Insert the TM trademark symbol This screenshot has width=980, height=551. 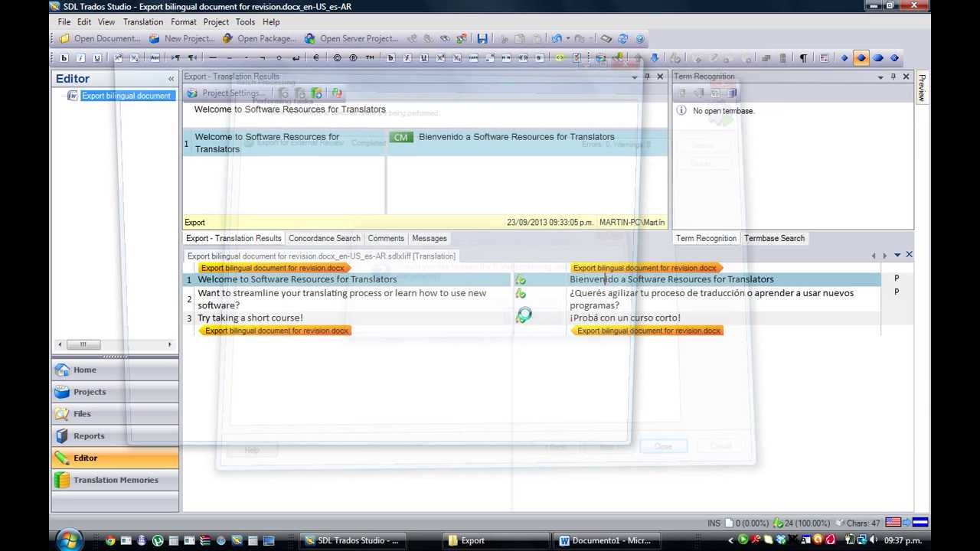click(x=370, y=57)
